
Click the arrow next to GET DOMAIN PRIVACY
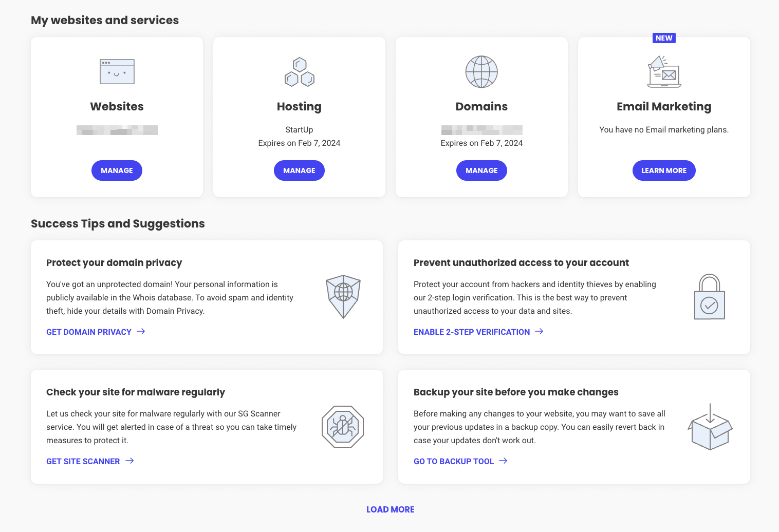pos(140,331)
